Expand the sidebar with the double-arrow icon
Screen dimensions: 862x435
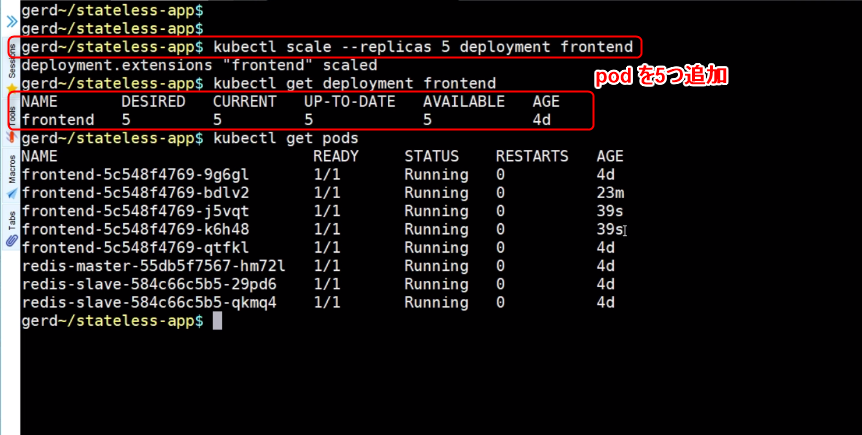tap(12, 22)
